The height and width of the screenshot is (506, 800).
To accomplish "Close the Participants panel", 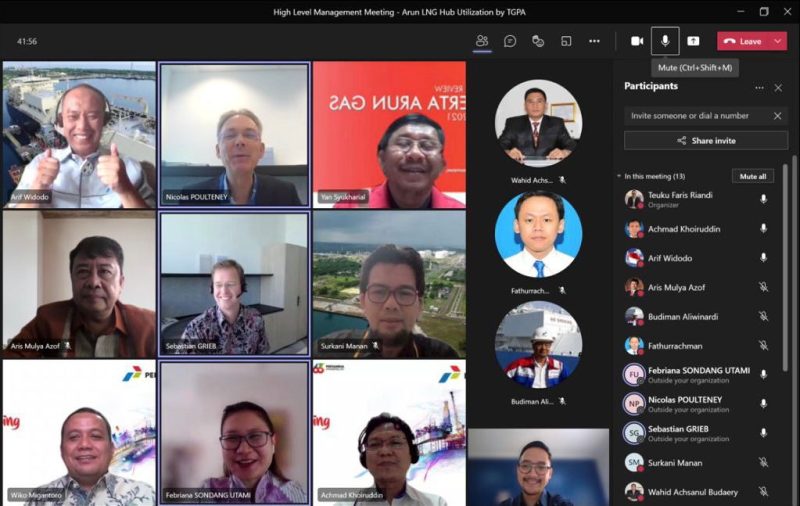I will click(x=778, y=88).
